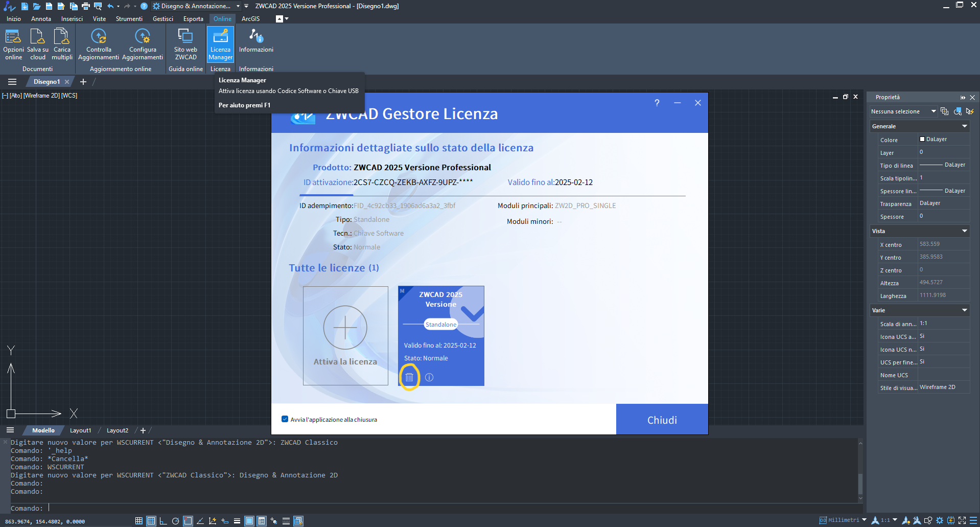Collapse the ribbon with the up-arrow button
Viewport: 980px width, 527px height.
[279, 19]
